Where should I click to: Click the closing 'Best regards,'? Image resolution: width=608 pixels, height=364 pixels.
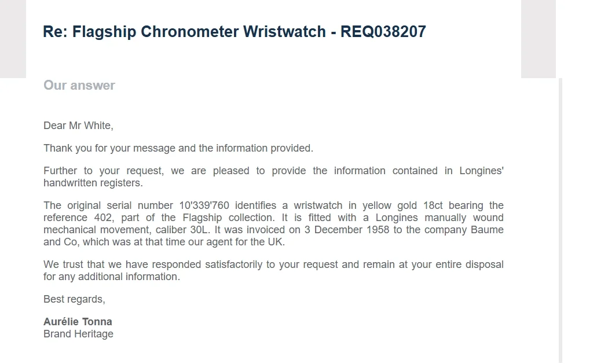[74, 299]
